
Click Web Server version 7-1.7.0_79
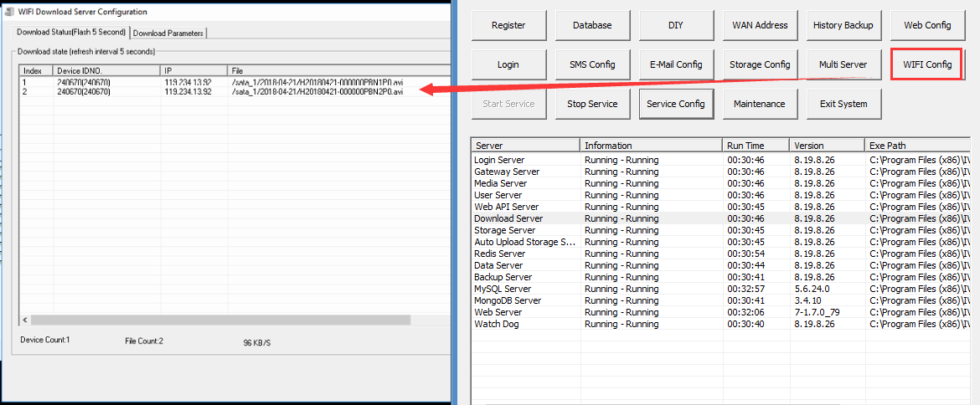[817, 312]
